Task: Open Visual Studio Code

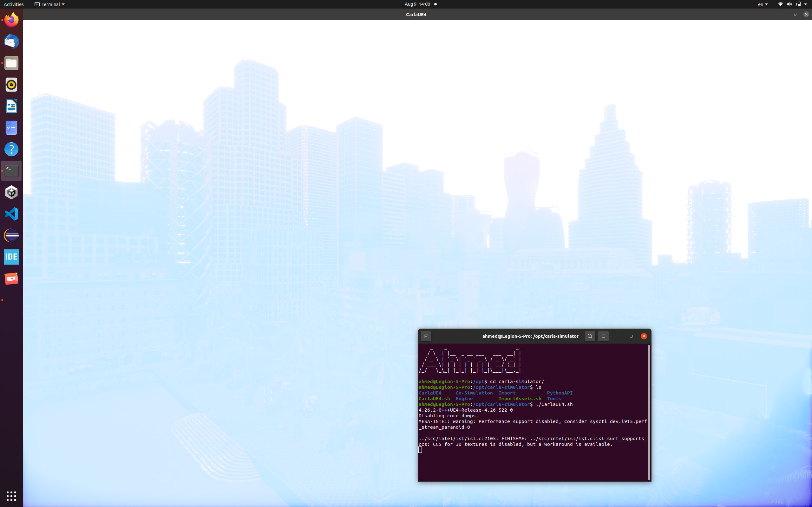Action: click(11, 214)
